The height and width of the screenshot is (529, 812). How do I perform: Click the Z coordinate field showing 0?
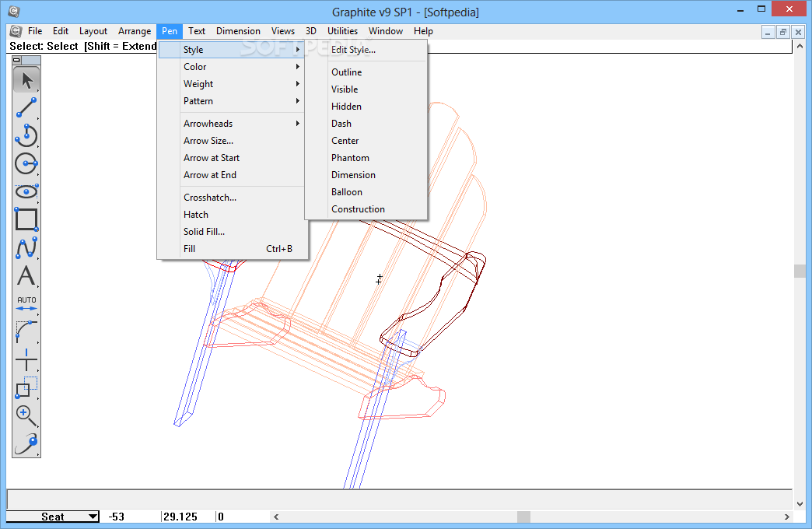click(x=241, y=517)
